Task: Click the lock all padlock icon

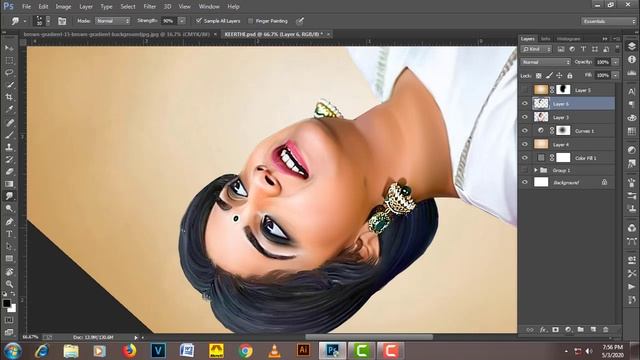Action: click(570, 76)
